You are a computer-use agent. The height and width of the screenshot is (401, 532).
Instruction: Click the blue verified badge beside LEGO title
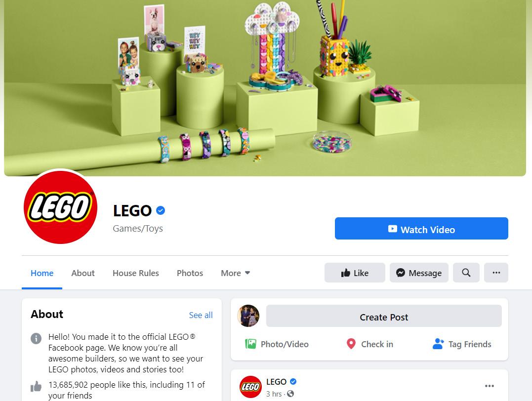pos(161,211)
